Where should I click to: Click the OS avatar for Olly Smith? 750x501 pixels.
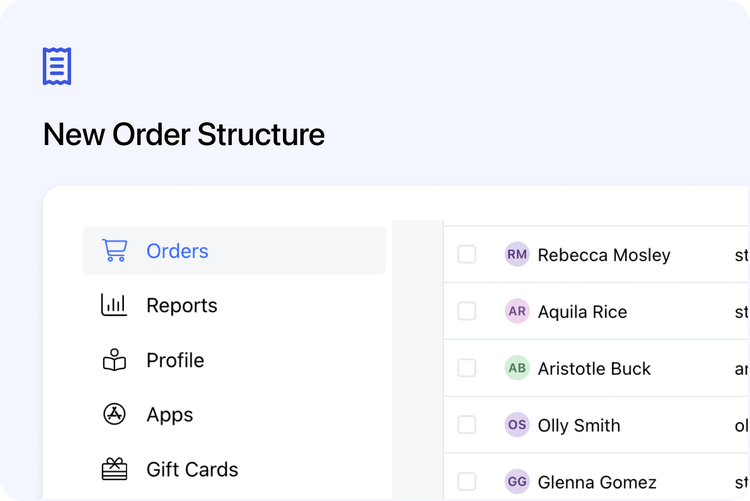click(x=517, y=424)
